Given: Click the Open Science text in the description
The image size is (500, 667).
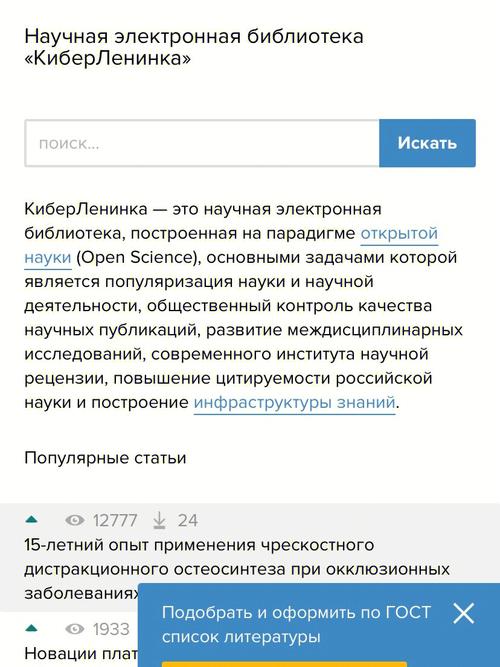Looking at the screenshot, I should (135, 258).
